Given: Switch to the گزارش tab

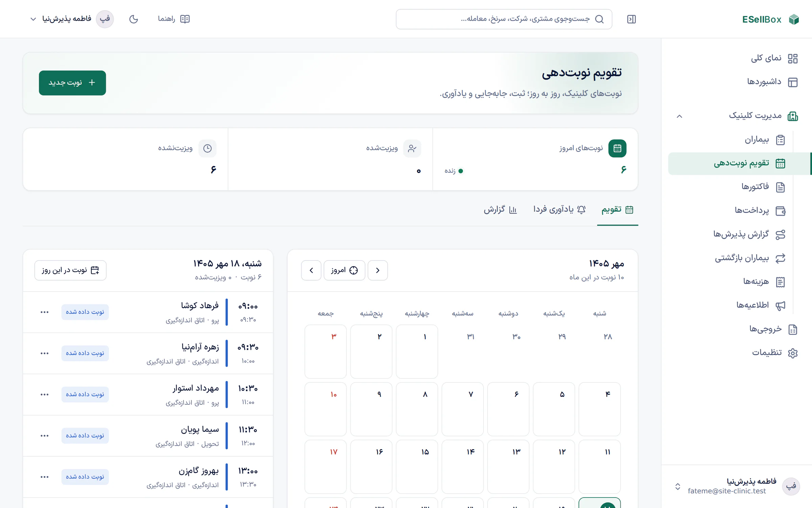Looking at the screenshot, I should [500, 210].
